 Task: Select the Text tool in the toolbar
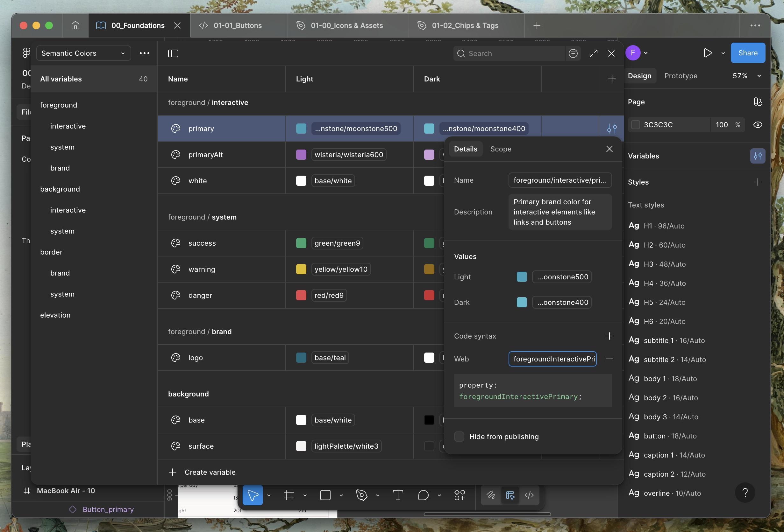tap(398, 495)
